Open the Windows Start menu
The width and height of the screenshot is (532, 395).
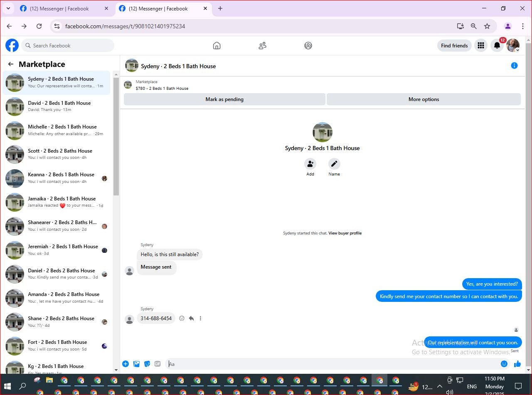8,386
